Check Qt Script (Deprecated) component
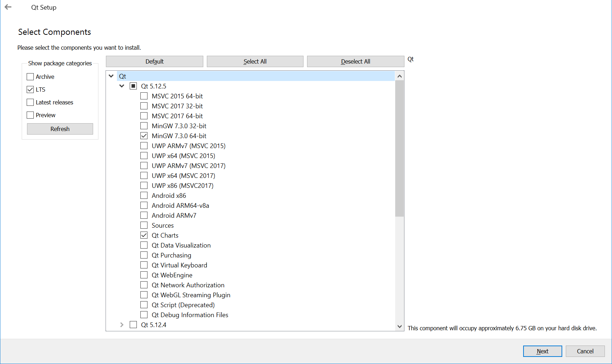The width and height of the screenshot is (612, 364). coord(144,305)
